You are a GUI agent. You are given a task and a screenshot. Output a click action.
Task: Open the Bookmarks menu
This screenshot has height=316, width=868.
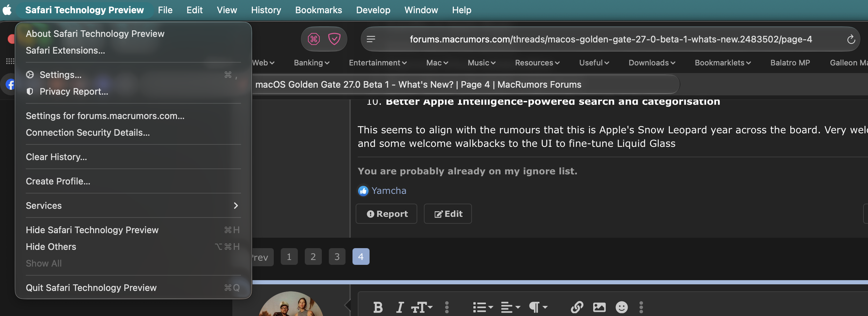pyautogui.click(x=318, y=10)
